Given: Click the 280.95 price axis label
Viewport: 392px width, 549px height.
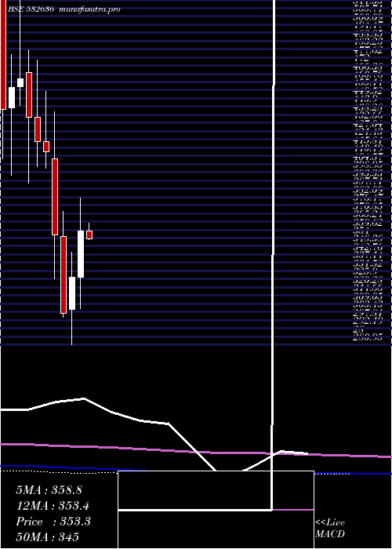Looking at the screenshot, I should (x=368, y=338).
